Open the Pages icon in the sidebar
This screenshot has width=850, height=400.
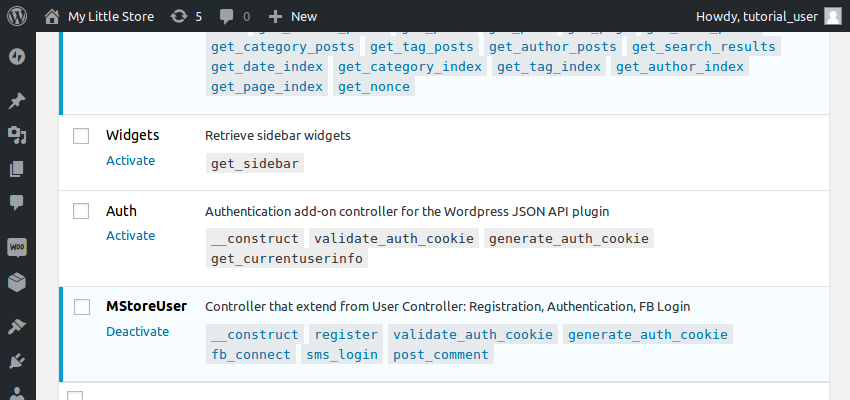pos(17,169)
